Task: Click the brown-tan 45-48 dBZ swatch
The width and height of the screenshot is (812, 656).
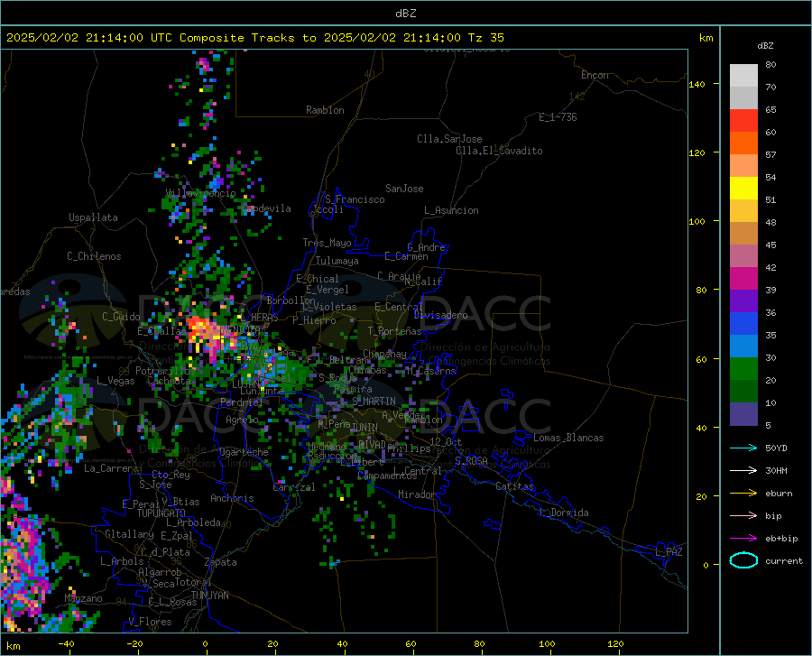Action: 743,234
